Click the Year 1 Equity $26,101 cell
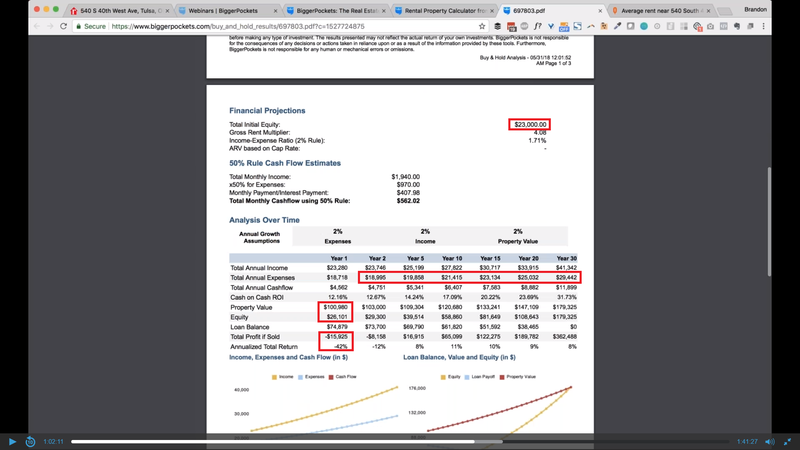The height and width of the screenshot is (450, 800). pos(337,317)
